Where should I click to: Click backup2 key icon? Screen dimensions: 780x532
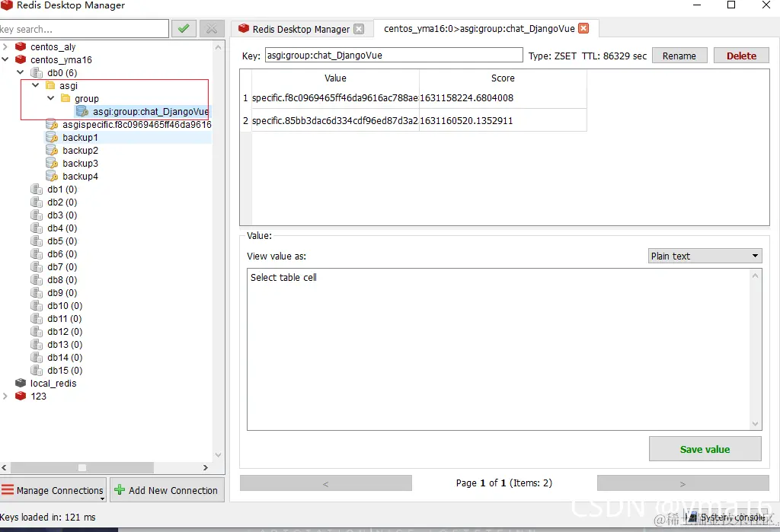(52, 150)
